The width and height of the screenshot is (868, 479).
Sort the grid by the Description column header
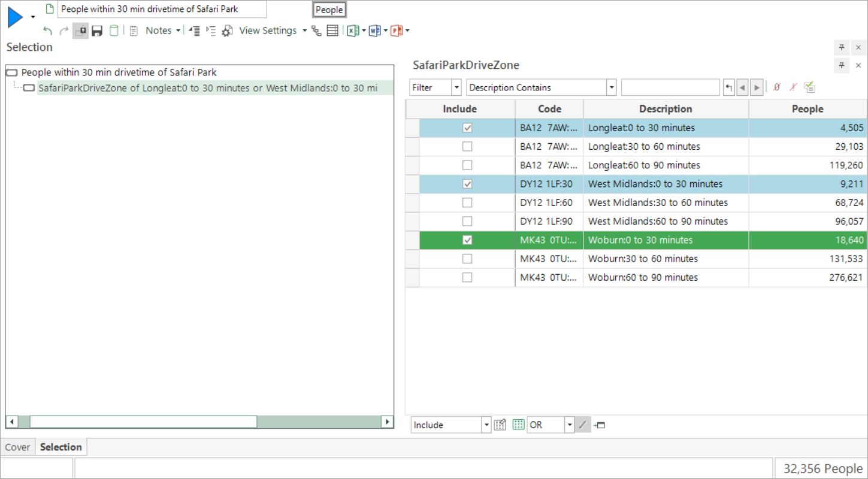point(666,109)
